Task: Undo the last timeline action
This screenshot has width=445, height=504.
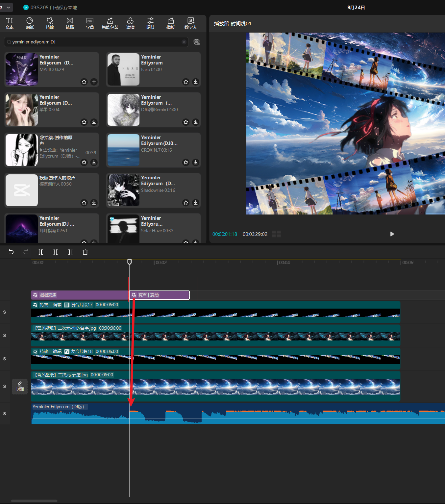Action: [x=11, y=252]
